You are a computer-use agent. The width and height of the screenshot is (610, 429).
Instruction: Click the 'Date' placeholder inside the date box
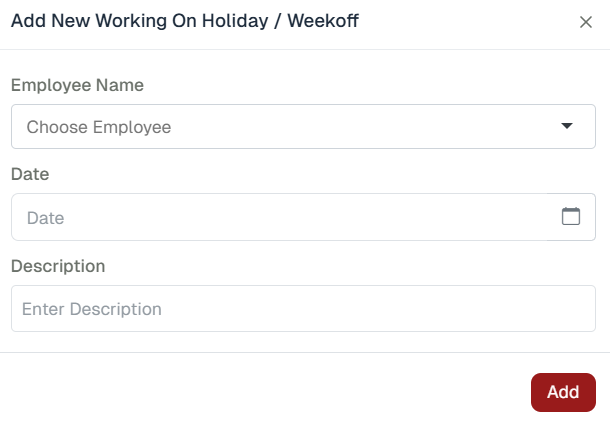click(x=45, y=217)
